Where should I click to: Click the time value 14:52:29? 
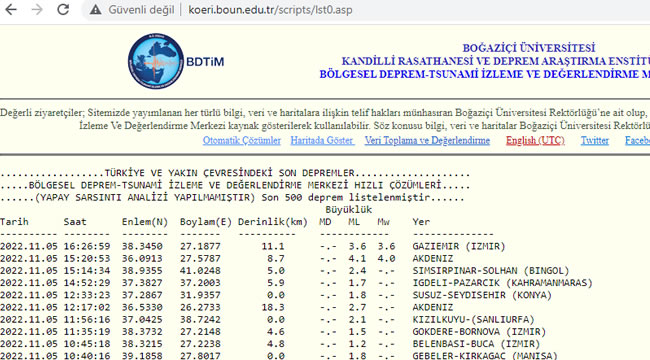(87, 283)
